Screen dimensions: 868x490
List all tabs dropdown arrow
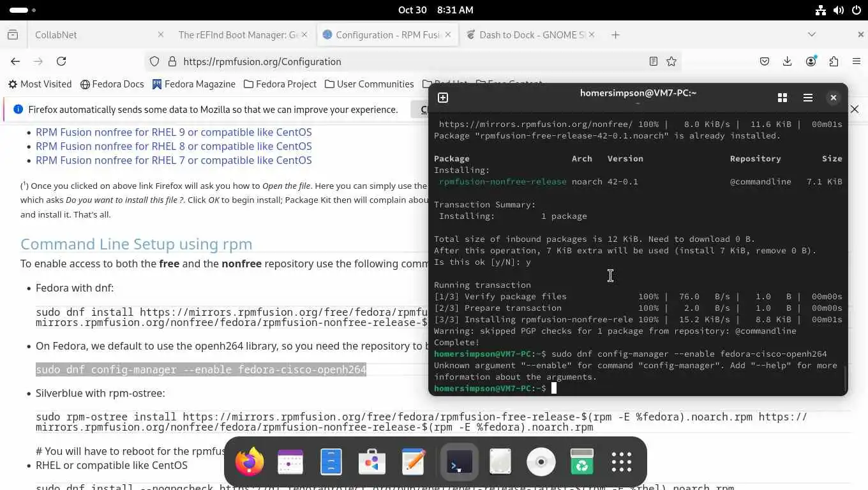click(x=812, y=34)
